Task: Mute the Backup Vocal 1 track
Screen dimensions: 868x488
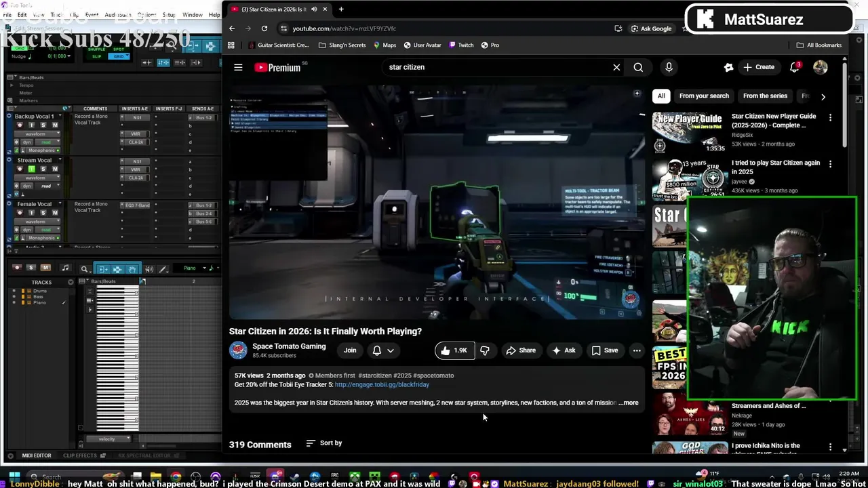Action: [55, 125]
